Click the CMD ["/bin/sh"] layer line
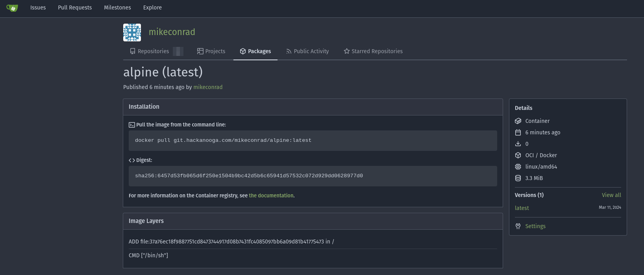Viewport: 644px width, 275px height. click(148, 255)
